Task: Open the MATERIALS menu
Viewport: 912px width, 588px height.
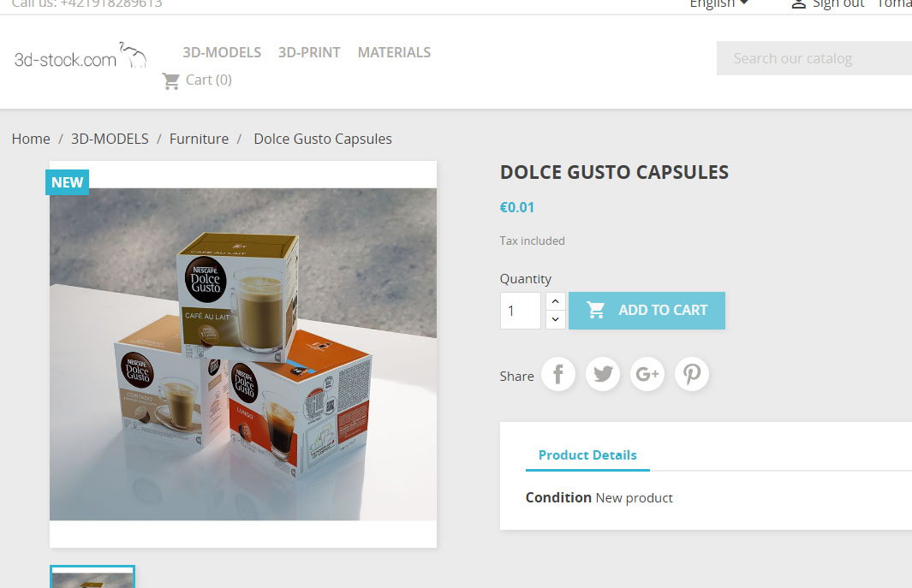Action: (x=395, y=52)
